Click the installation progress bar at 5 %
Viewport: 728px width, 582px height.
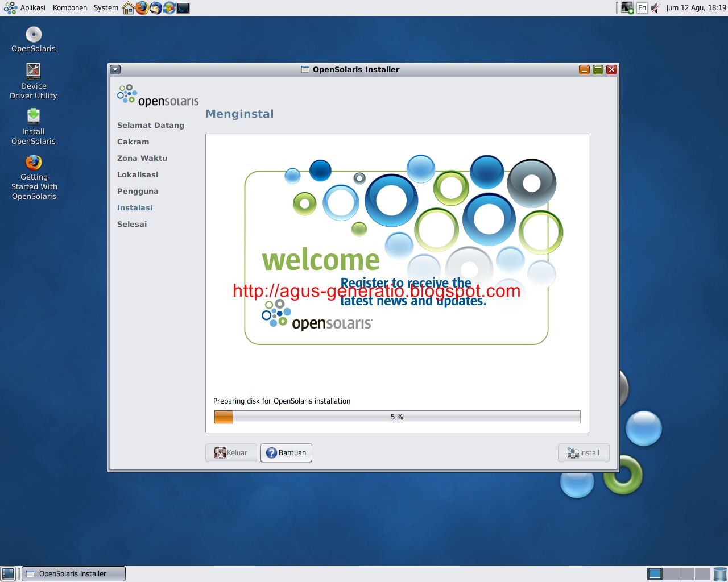(x=397, y=417)
